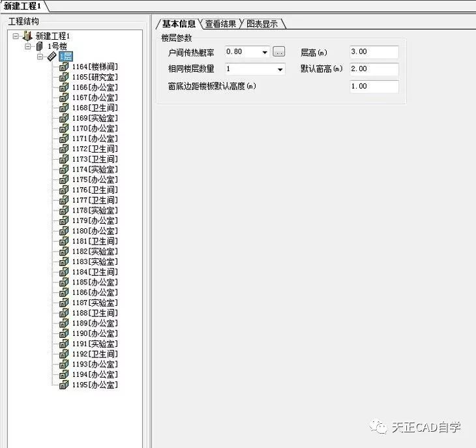
Task: Click the 窗底边距楼板默认高度 input field
Action: click(x=374, y=87)
